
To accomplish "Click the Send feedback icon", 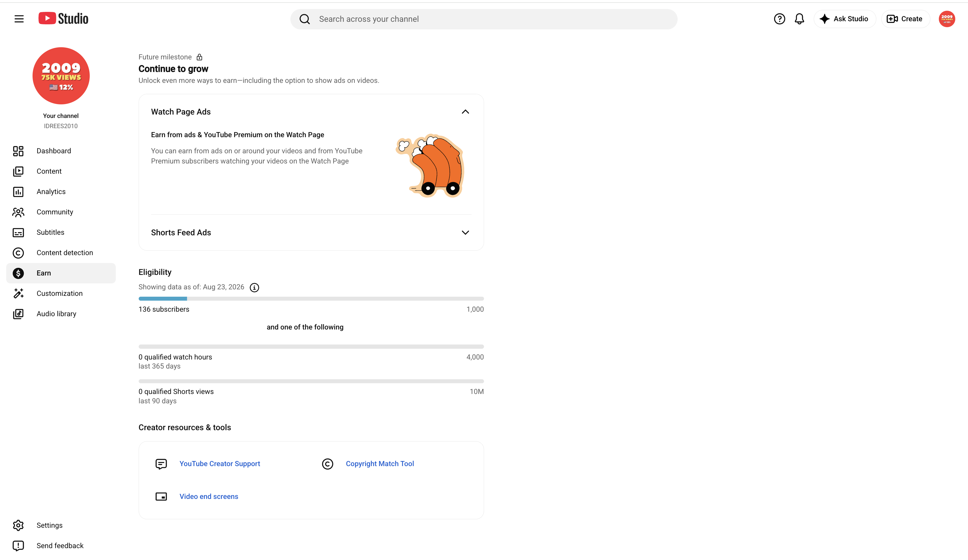I will coord(18,546).
